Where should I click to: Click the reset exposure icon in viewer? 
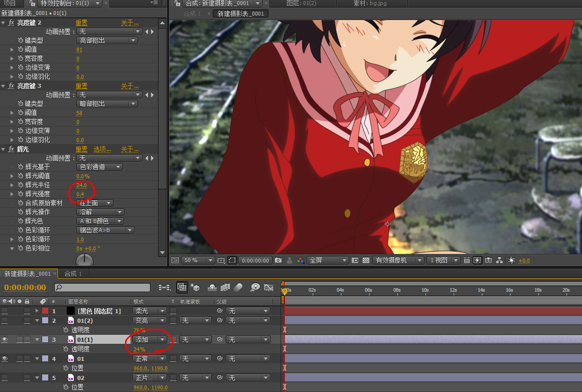511,260
